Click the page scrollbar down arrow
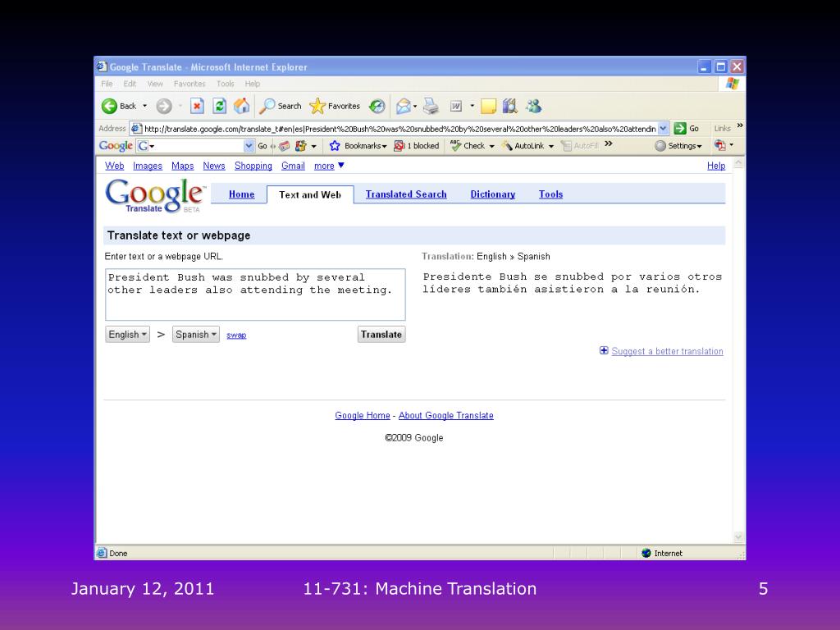This screenshot has height=630, width=840. pyautogui.click(x=739, y=536)
